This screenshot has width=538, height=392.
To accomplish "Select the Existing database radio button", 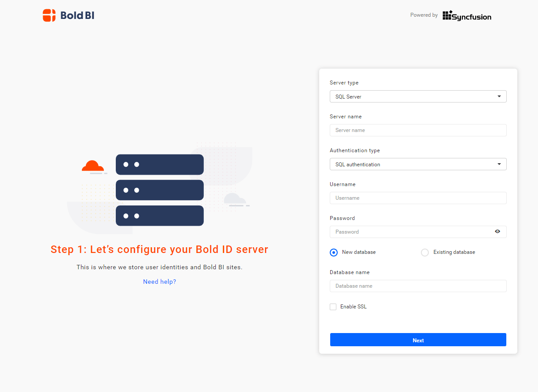I will (x=424, y=252).
